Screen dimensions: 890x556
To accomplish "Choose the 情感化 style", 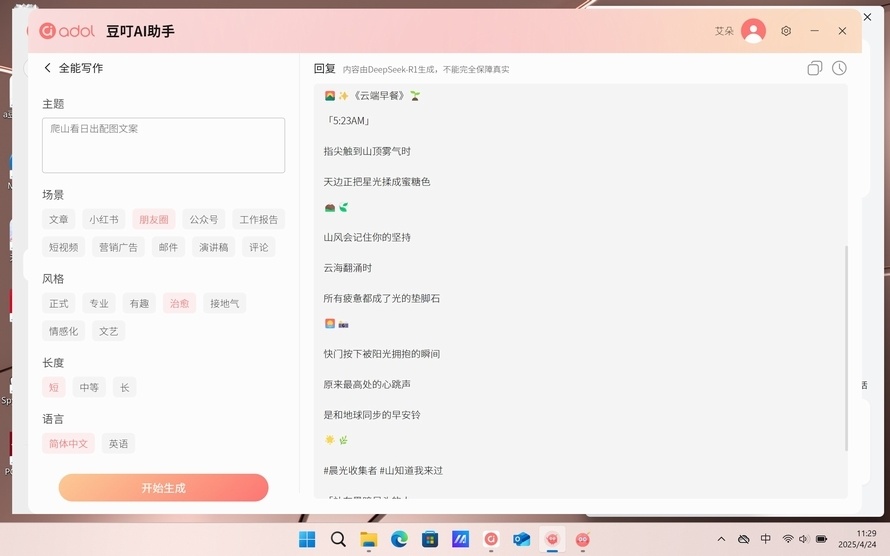I will tap(64, 331).
